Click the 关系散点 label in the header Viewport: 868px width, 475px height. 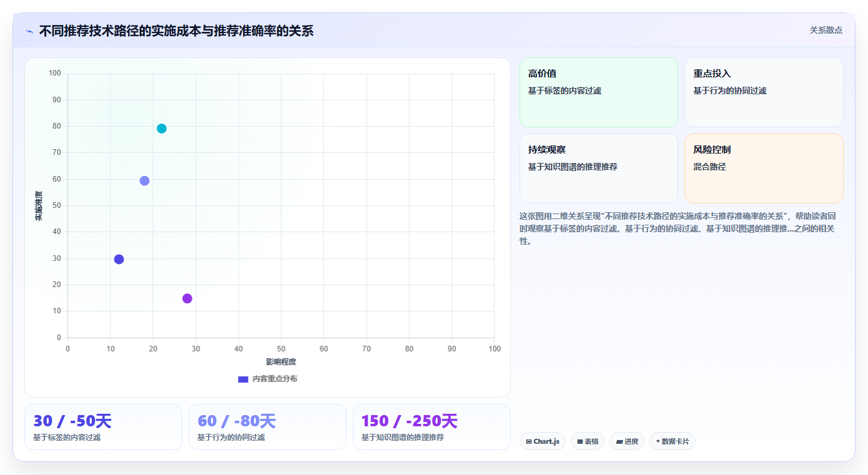pos(826,30)
